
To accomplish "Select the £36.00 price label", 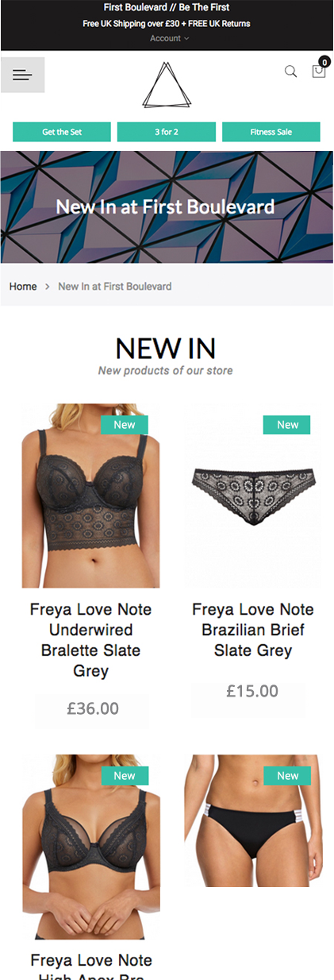I will pyautogui.click(x=93, y=708).
